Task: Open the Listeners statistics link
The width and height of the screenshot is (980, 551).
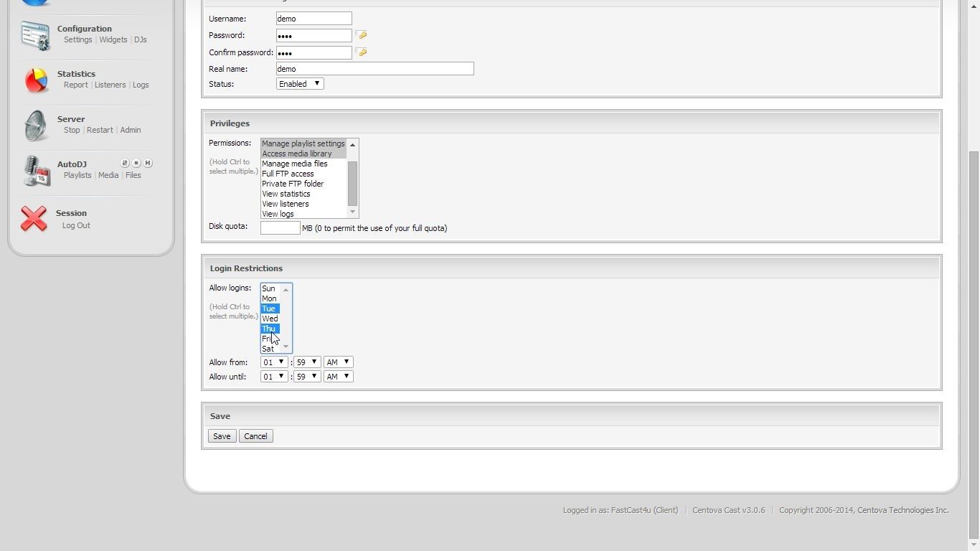Action: point(110,85)
